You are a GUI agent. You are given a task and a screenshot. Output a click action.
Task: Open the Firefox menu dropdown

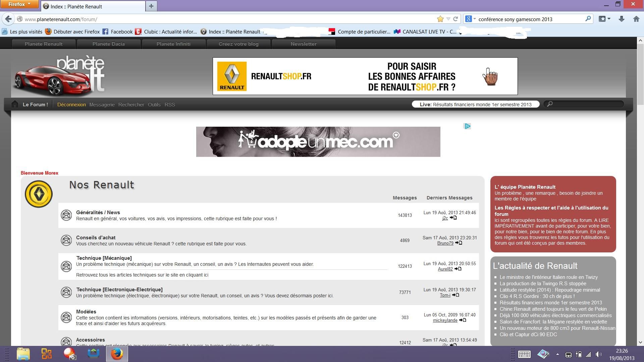20,4
